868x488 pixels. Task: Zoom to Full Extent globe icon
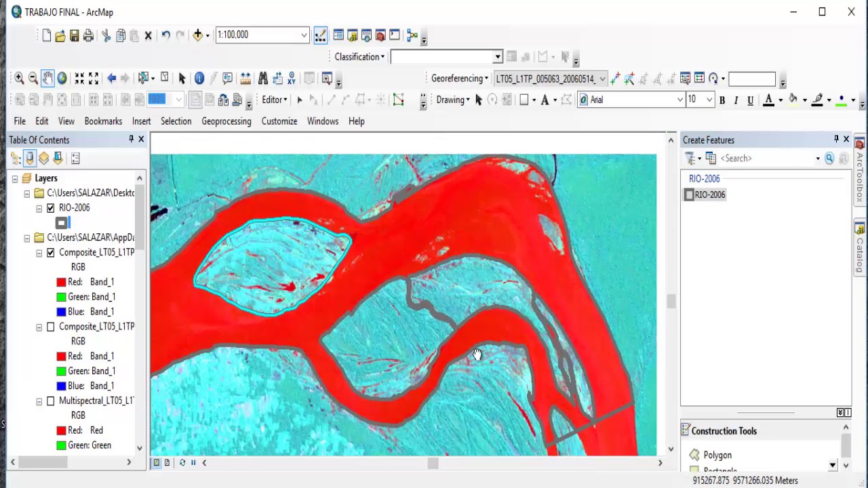(x=62, y=79)
